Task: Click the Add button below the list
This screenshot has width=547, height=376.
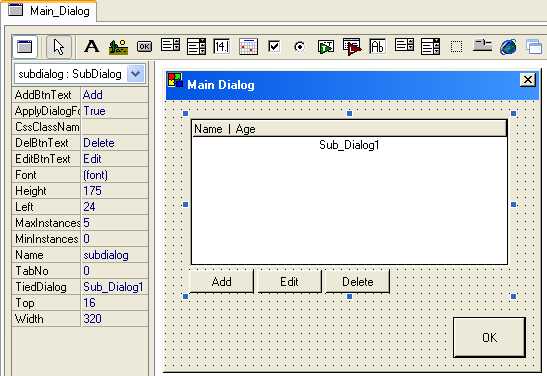Action: point(222,281)
